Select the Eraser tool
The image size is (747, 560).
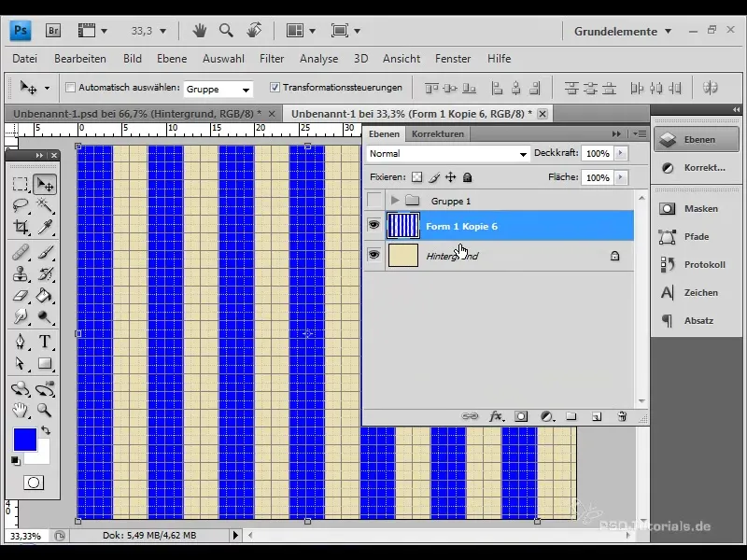click(x=20, y=296)
